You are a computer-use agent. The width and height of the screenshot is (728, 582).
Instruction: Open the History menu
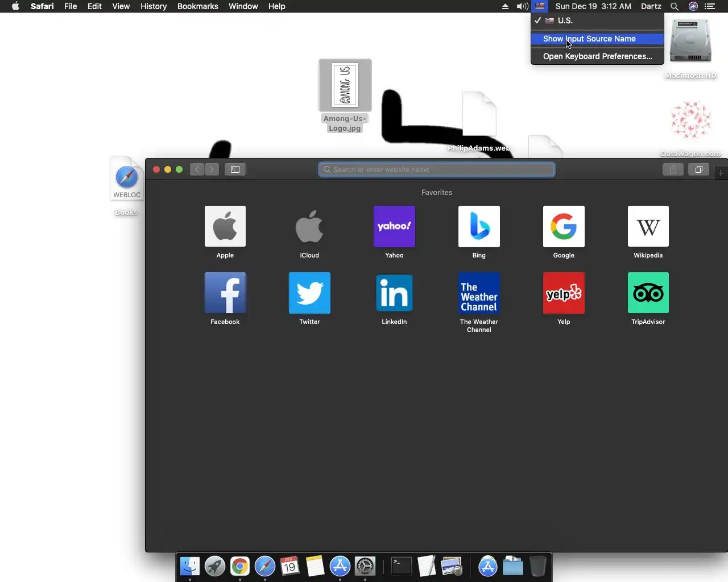(x=154, y=6)
